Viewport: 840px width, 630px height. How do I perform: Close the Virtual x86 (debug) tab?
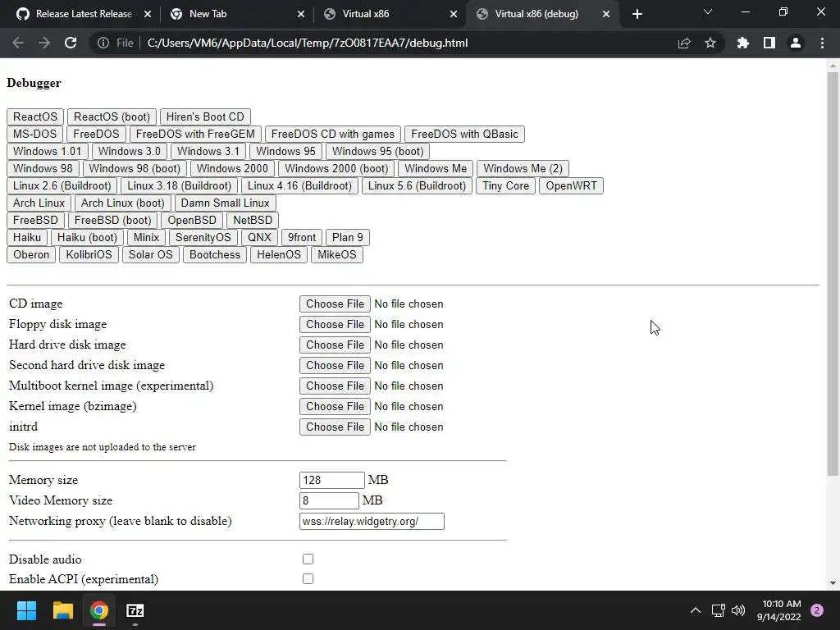tap(606, 14)
